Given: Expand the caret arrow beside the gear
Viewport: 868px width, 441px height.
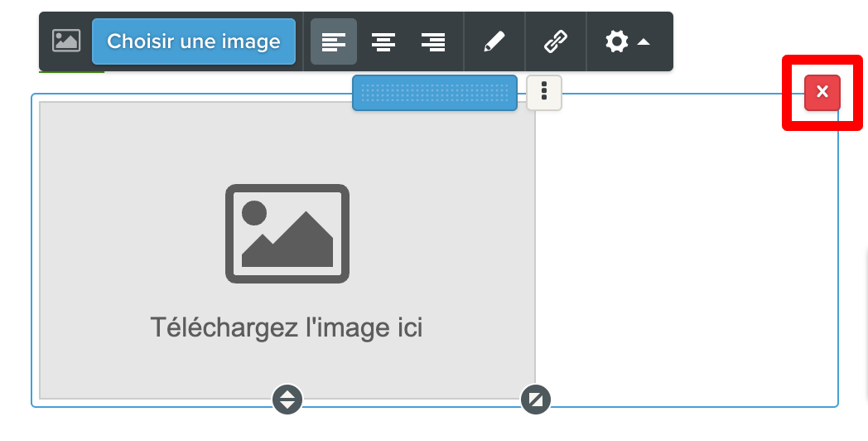Looking at the screenshot, I should tap(644, 41).
